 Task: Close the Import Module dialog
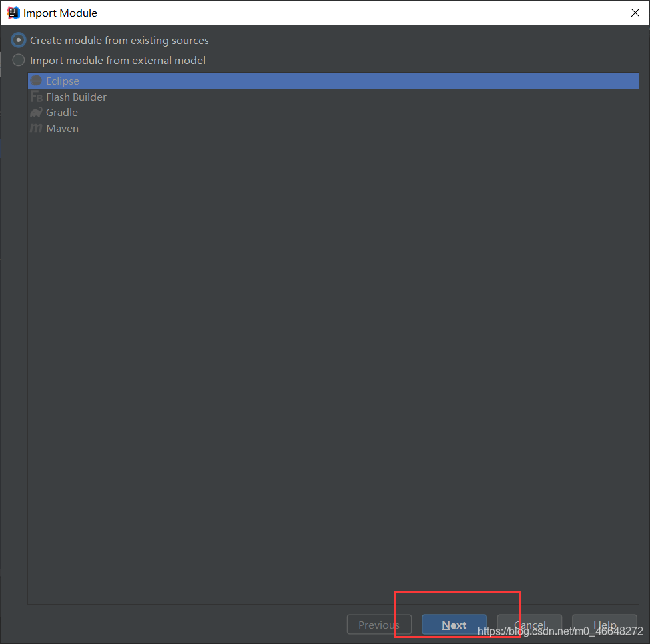[x=635, y=13]
